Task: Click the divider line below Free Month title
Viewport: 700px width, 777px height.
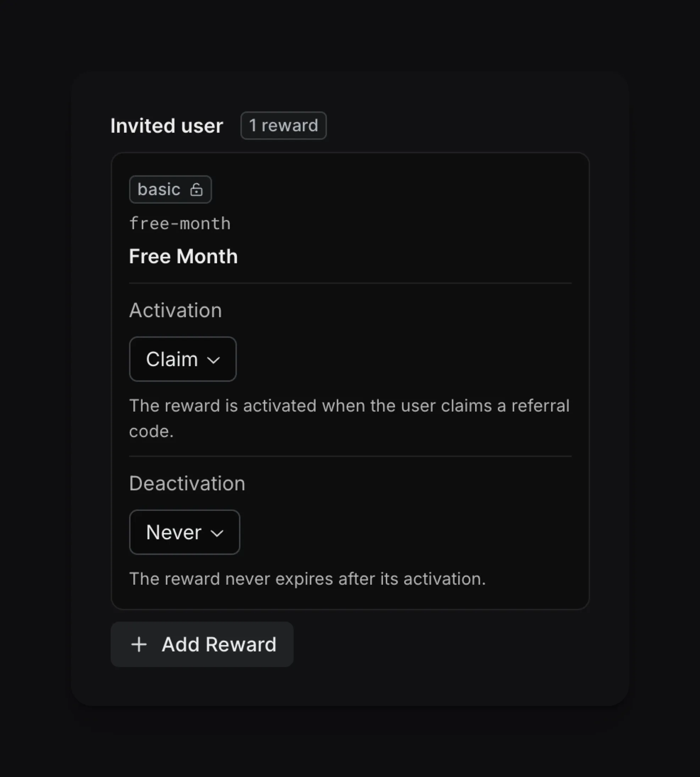Action: click(350, 283)
